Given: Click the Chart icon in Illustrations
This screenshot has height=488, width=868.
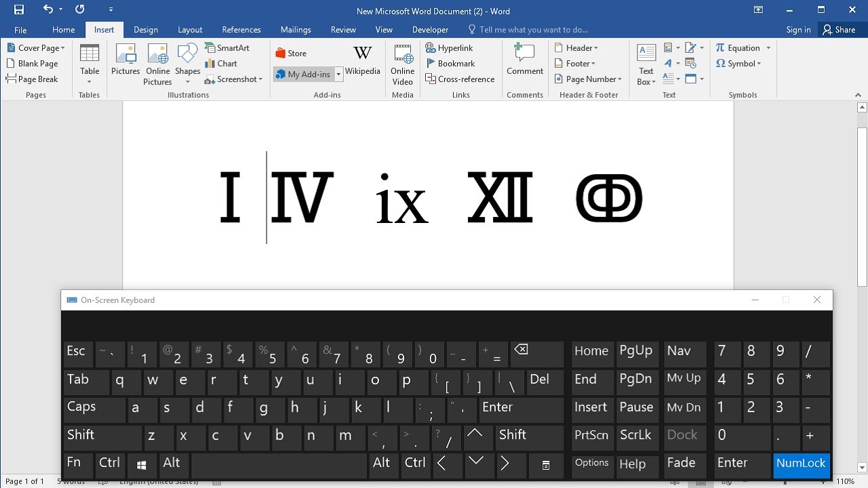Looking at the screenshot, I should click(x=221, y=64).
